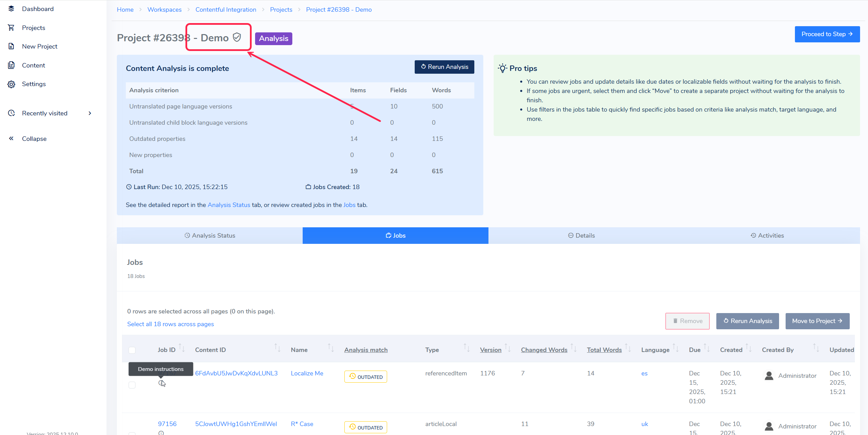The width and height of the screenshot is (868, 435).
Task: Open content ID 6FdAvbU5JwDvKqXdvLUNL3
Action: (x=236, y=373)
